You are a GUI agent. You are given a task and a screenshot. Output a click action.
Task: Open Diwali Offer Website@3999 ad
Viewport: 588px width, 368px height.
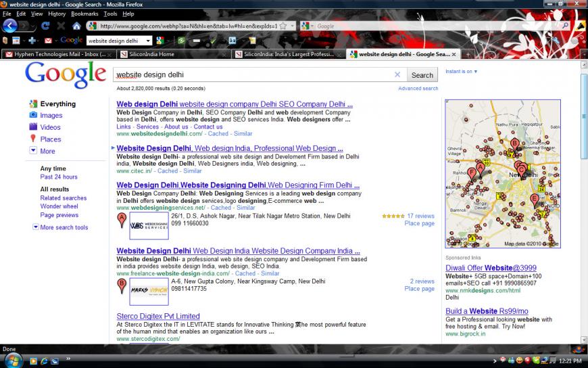(x=491, y=268)
